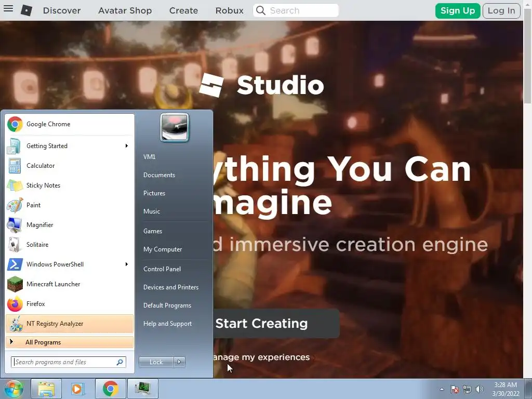The width and height of the screenshot is (532, 399).
Task: Click the Windows Start orb
Action: tap(14, 389)
